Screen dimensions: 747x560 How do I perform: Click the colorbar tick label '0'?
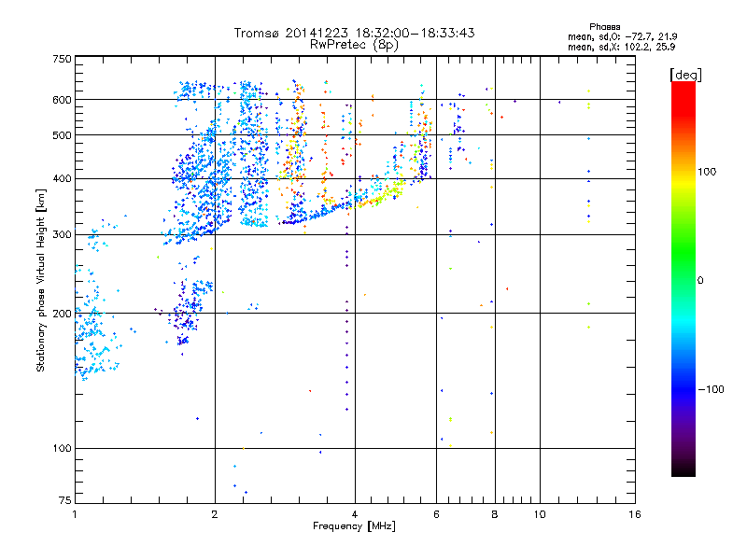pos(700,281)
